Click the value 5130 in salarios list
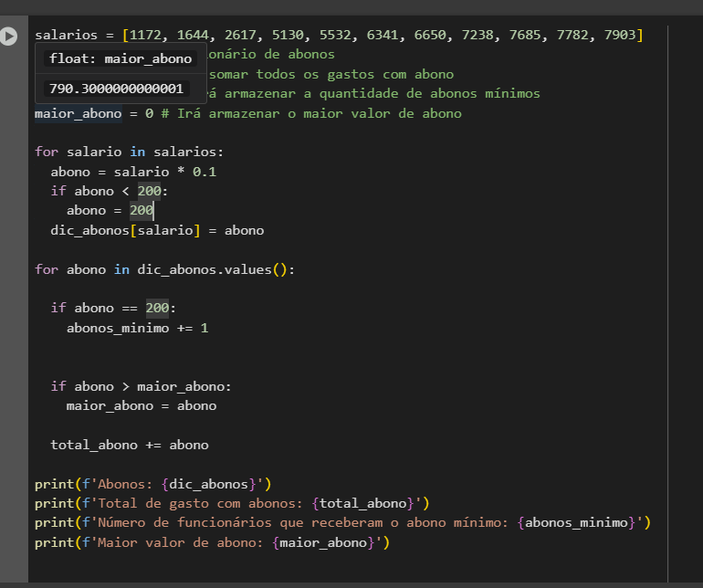 (x=288, y=35)
